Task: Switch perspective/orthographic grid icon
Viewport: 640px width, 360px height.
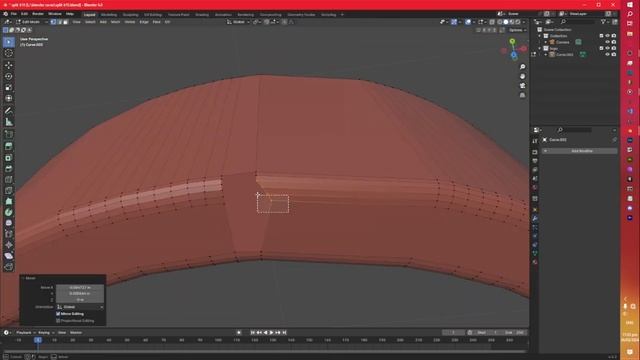Action: tap(522, 95)
